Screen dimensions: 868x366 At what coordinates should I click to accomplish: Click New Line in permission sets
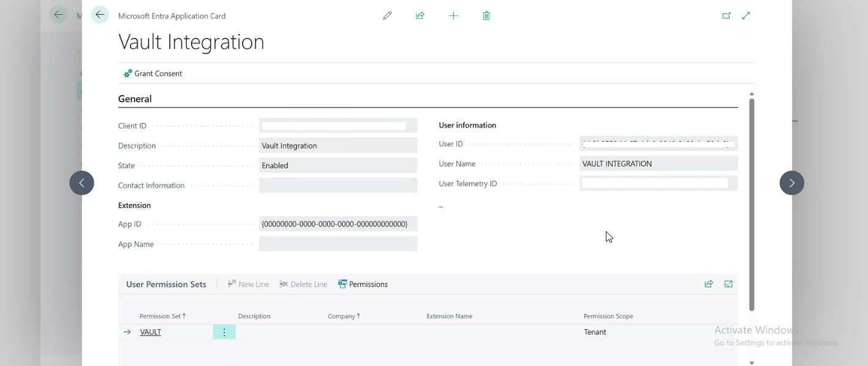(248, 284)
